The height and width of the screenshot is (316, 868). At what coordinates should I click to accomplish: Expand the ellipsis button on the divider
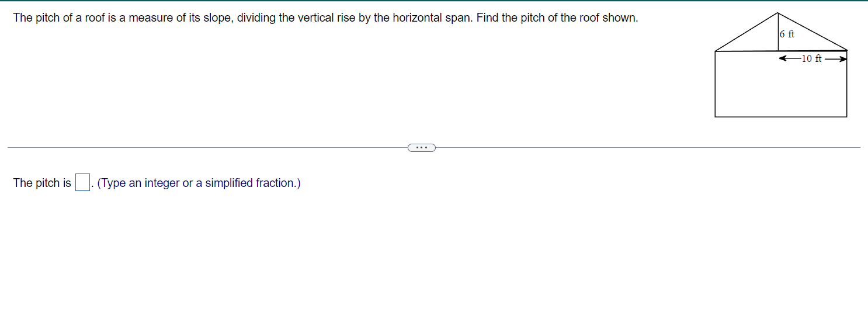coord(422,147)
